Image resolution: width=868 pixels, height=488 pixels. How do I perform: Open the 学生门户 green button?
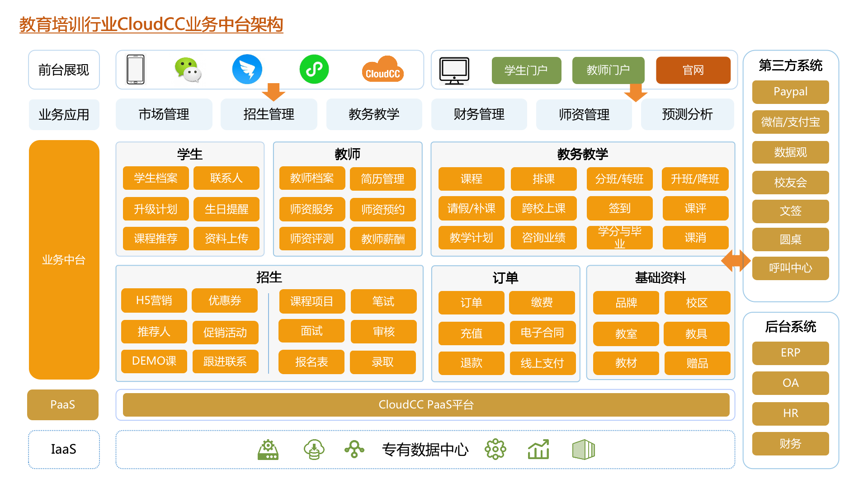(x=526, y=70)
